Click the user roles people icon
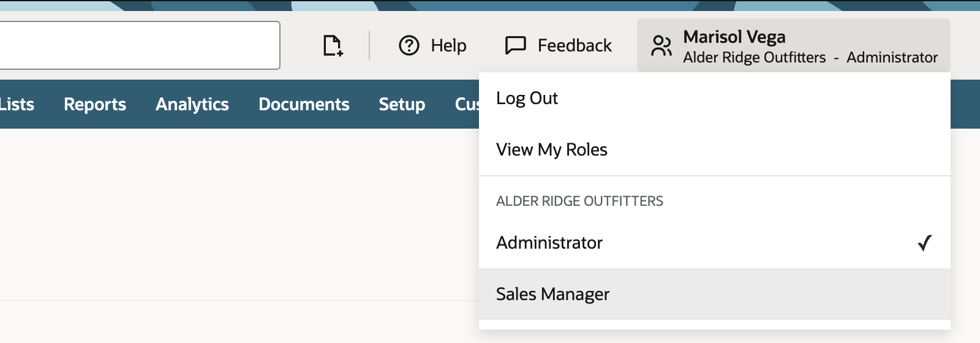 point(661,46)
